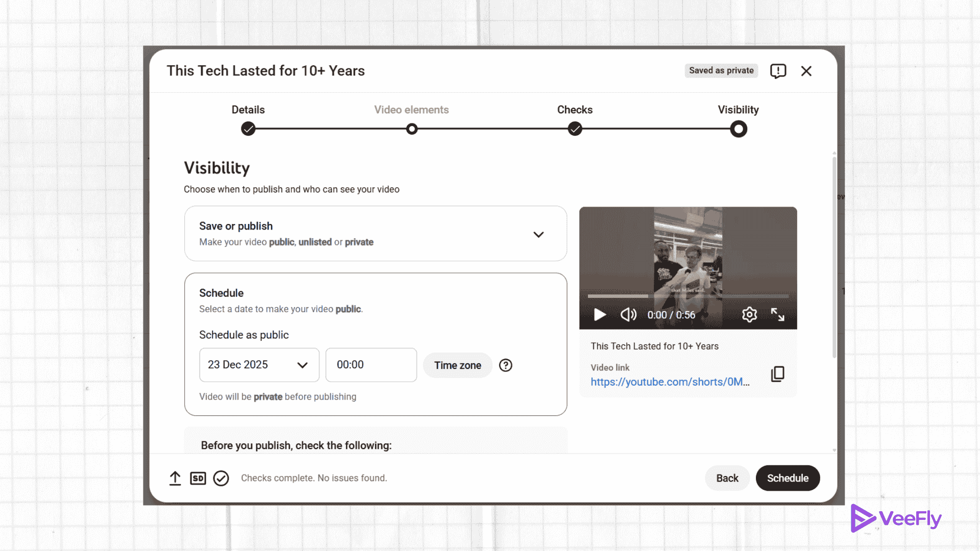Expand video preview to fullscreen
The height and width of the screenshot is (551, 980).
(778, 315)
